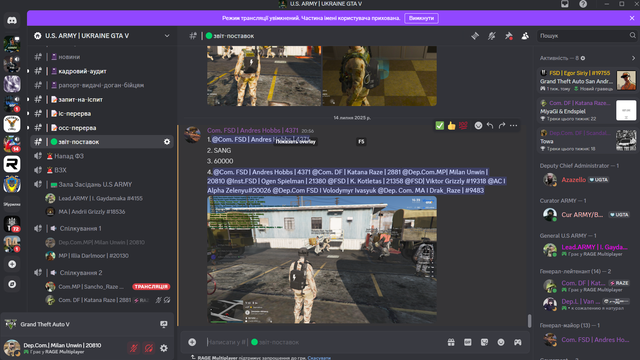Open Andres Hobbs author name in message
The width and height of the screenshot is (640, 360).
click(x=252, y=131)
